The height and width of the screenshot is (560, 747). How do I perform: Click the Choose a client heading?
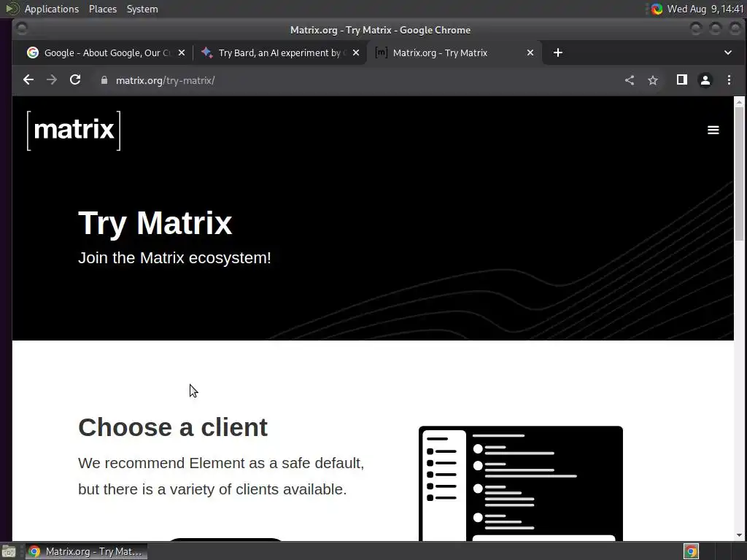[173, 427]
